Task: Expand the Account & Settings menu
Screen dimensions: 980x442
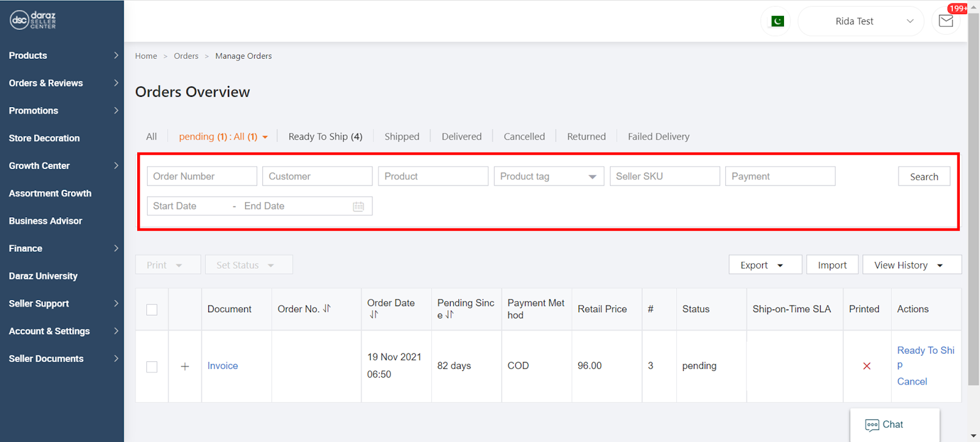Action: click(62, 331)
